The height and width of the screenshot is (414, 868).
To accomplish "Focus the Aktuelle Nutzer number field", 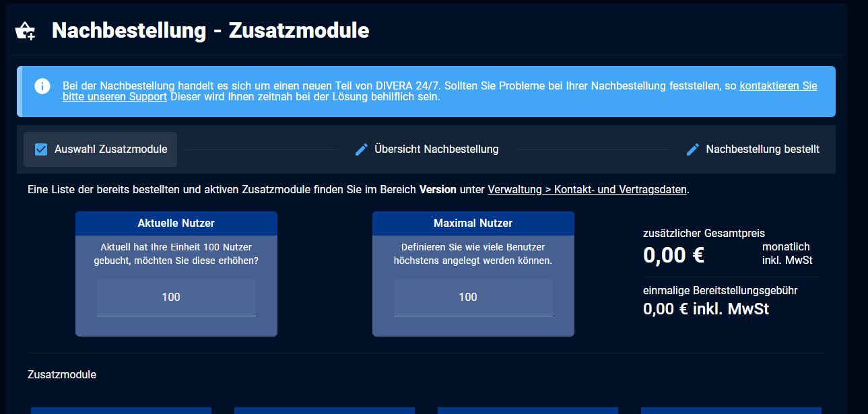I will pos(176,298).
